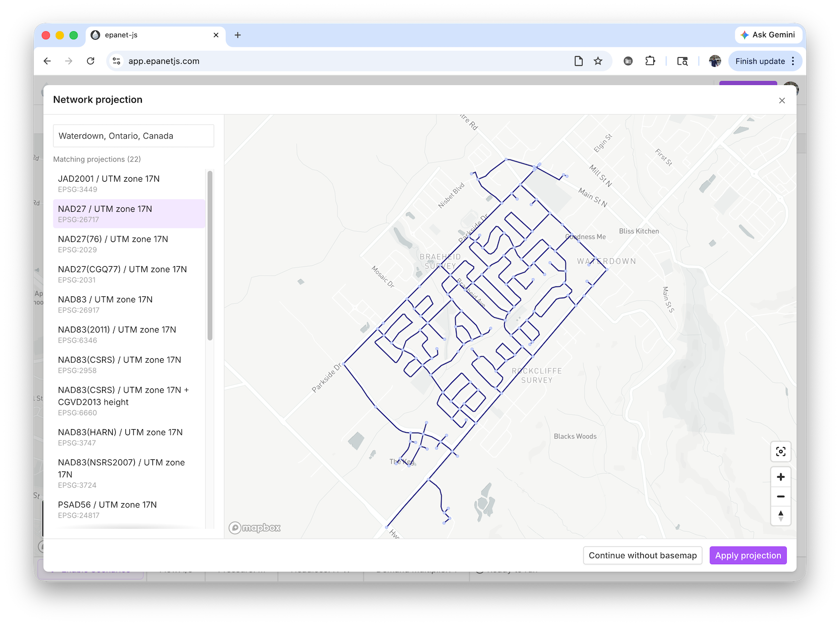Reload the page in browser
Image resolution: width=840 pixels, height=626 pixels.
[x=91, y=61]
